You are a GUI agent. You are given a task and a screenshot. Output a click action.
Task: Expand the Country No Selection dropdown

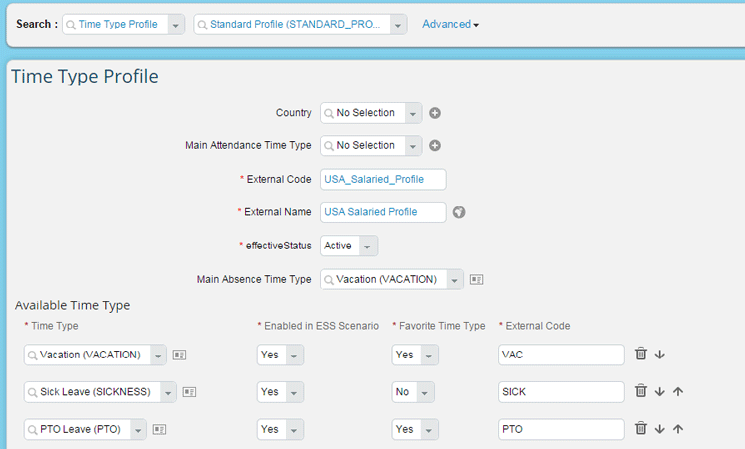(412, 113)
